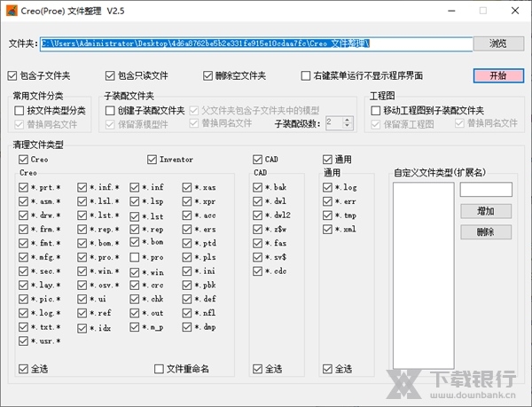The image size is (532, 407).
Task: Click the 浏览 browse button
Action: tap(498, 43)
